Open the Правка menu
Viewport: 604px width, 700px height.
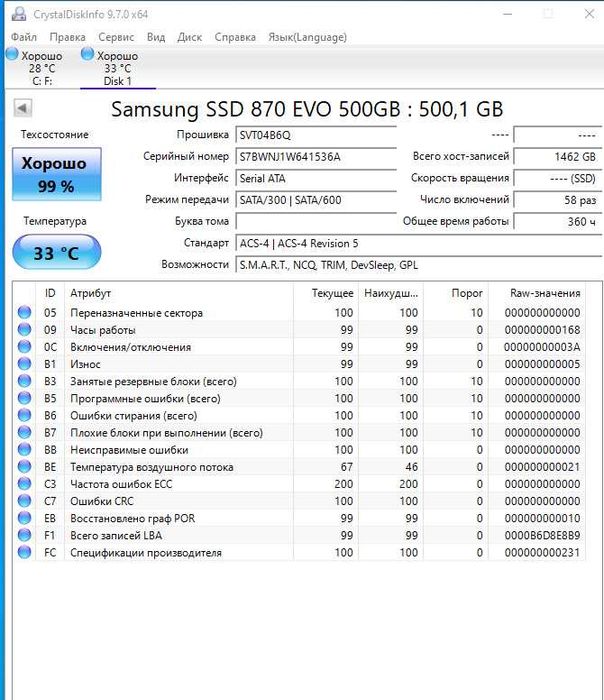point(67,37)
